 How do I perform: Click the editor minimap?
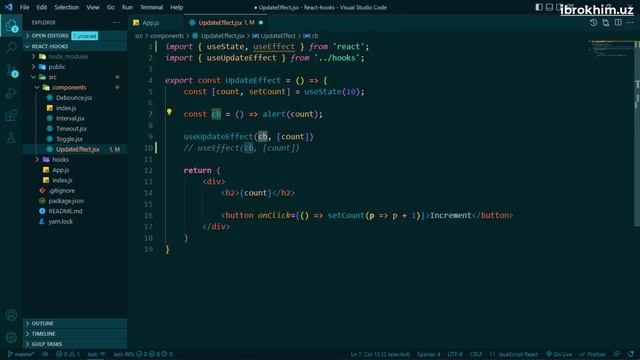[x=610, y=49]
